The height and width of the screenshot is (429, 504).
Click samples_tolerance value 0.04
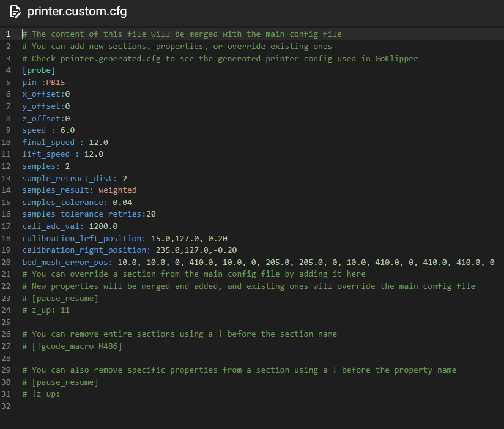click(x=122, y=203)
